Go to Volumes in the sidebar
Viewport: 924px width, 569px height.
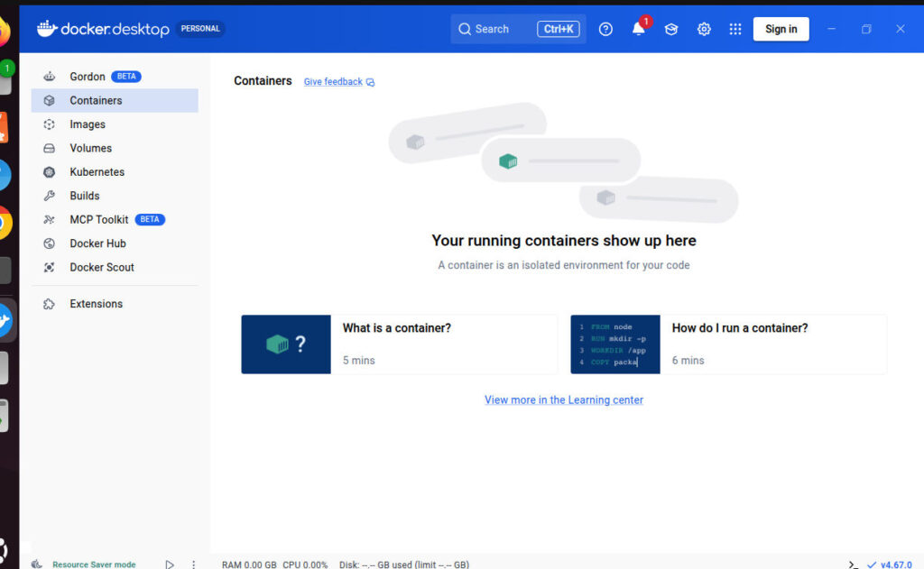[90, 148]
